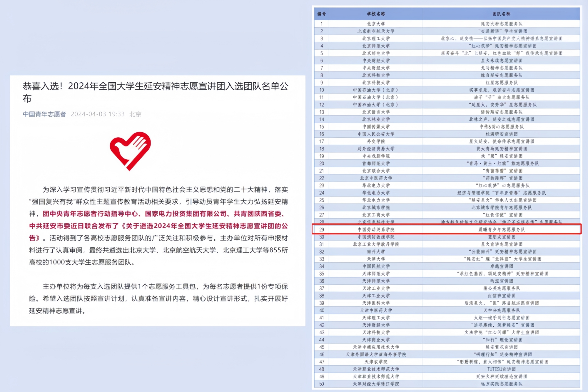Click the 延安火种志愿服务队 team cell
The height and width of the screenshot is (392, 588).
coord(501,24)
